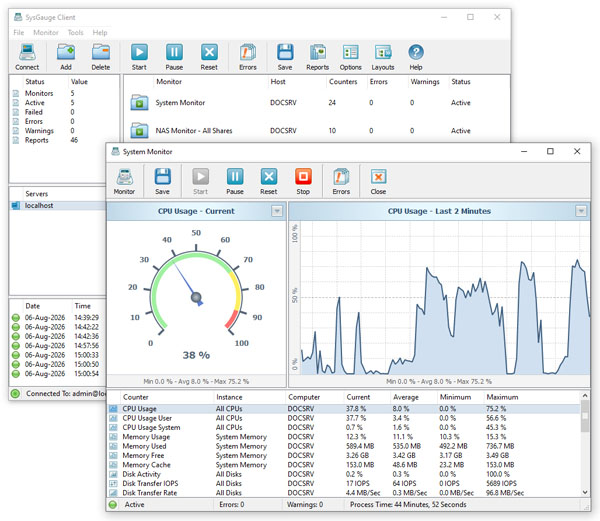This screenshot has height=521, width=600.
Task: Click Help icon in SysGauge Client toolbar
Action: click(x=416, y=52)
